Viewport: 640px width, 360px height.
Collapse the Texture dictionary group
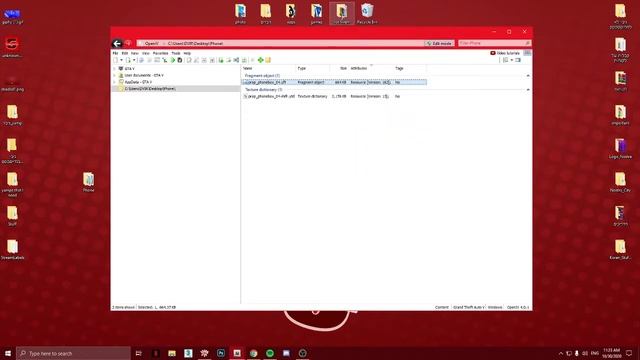point(528,89)
